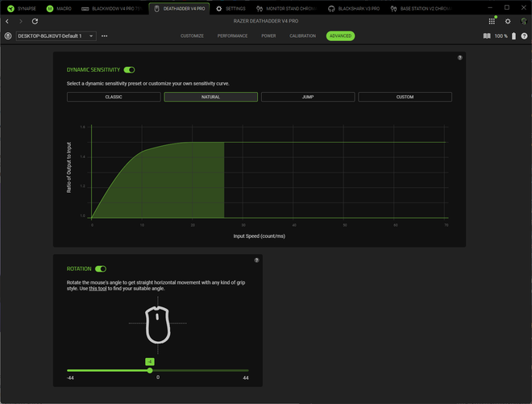The height and width of the screenshot is (404, 532).
Task: Check the battery level icon
Action: (513, 35)
